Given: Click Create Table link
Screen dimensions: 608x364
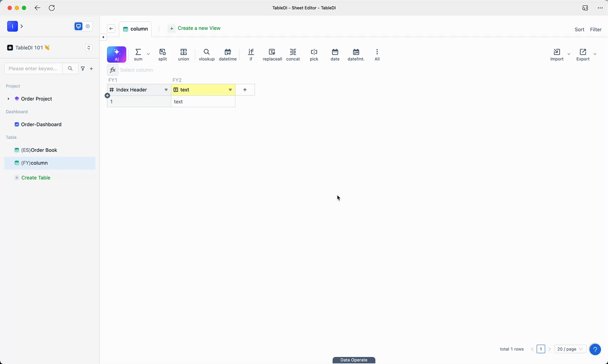Looking at the screenshot, I should 36,178.
